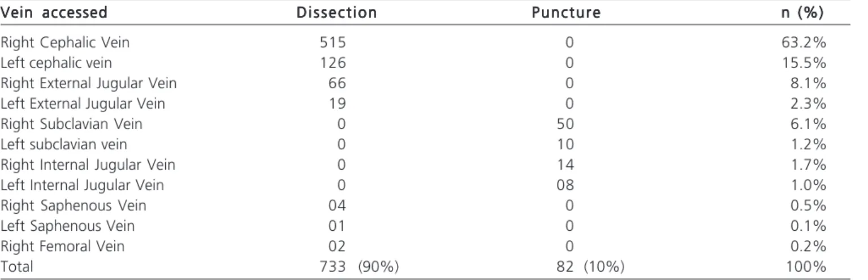The image size is (868, 280).
Task: Click the 'Right External Jugular Vein' label
Action: (89, 83)
